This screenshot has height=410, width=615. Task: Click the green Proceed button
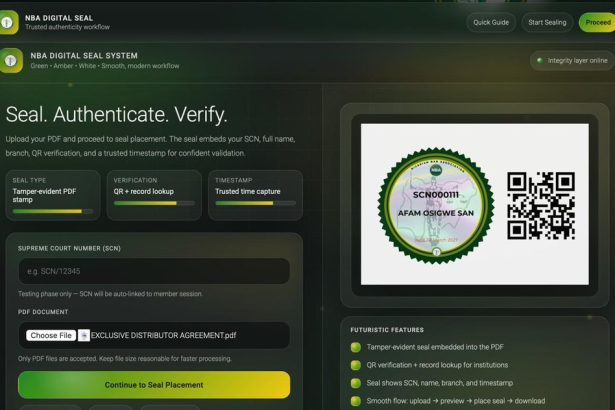(x=600, y=22)
